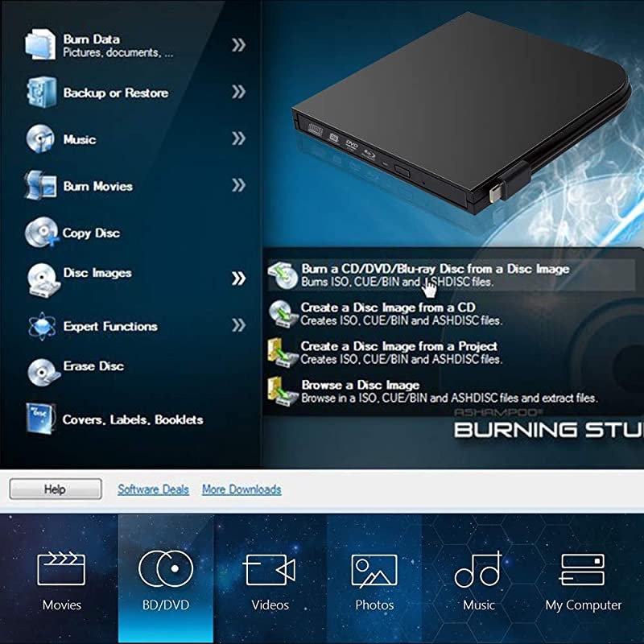Switch to the Photos tab
Screen dimensions: 644x644
pos(375,568)
